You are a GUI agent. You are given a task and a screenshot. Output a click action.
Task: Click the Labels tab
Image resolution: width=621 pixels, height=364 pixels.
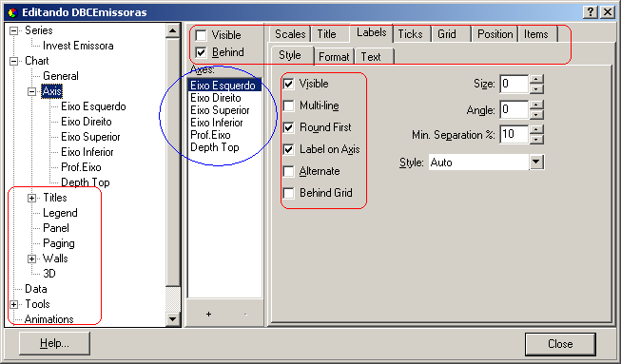(371, 33)
